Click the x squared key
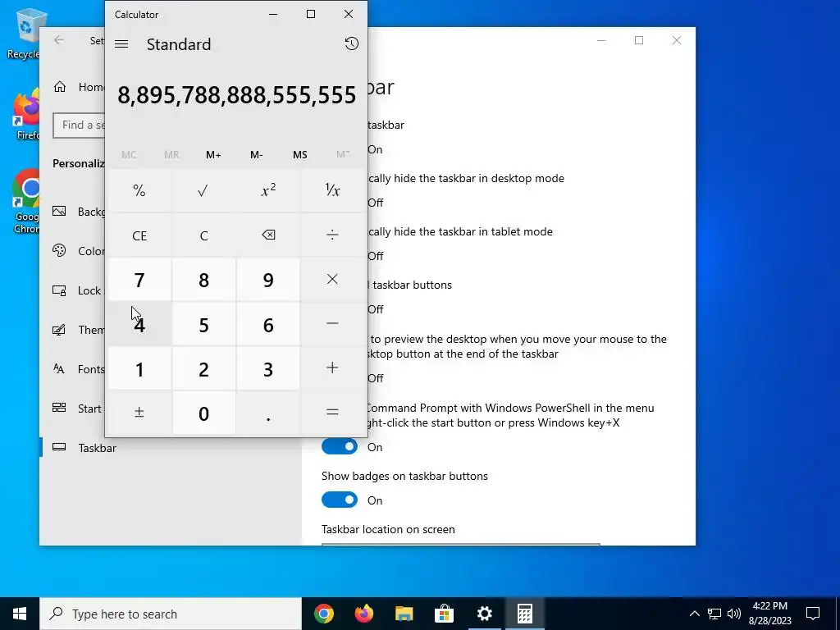The height and width of the screenshot is (630, 840). coord(268,190)
